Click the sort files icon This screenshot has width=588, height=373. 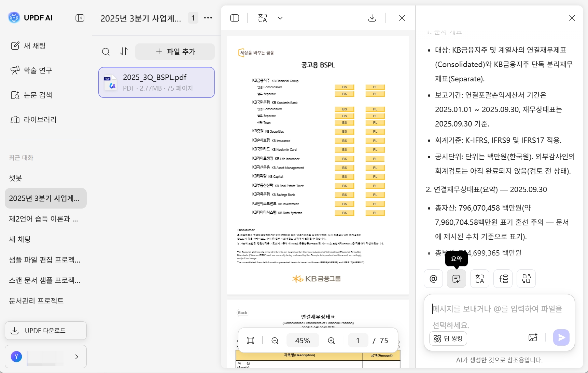[x=124, y=51]
